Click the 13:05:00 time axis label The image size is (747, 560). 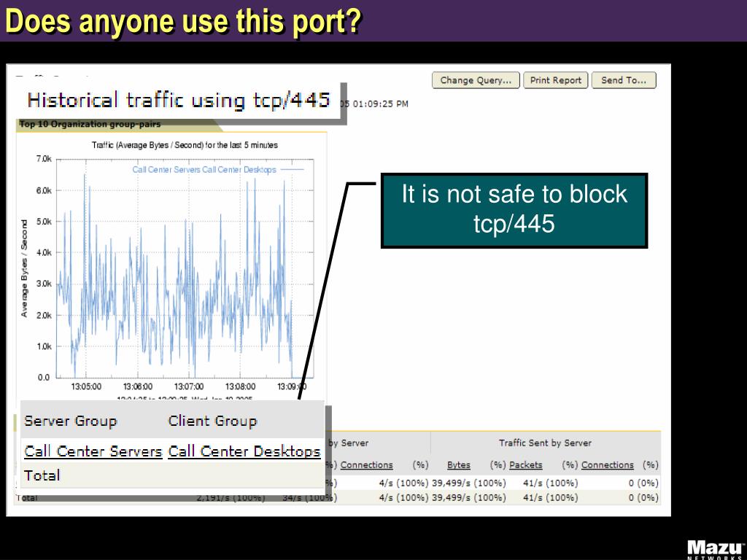pos(86,386)
